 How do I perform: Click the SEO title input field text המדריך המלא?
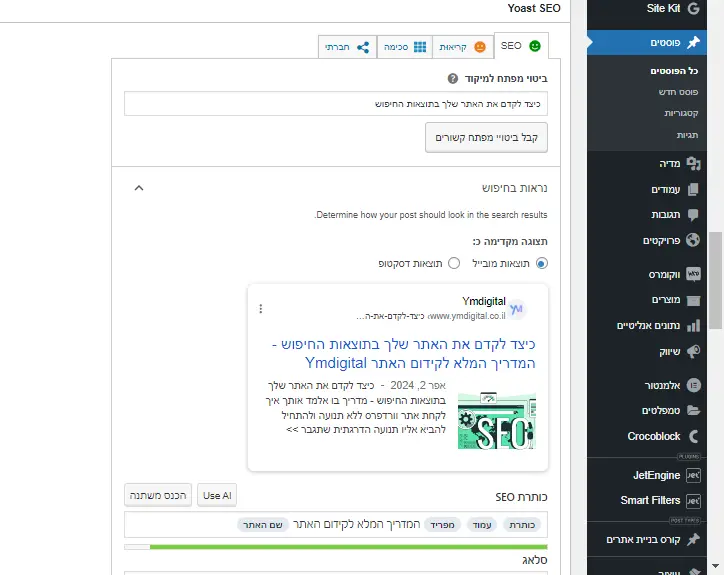pos(356,525)
